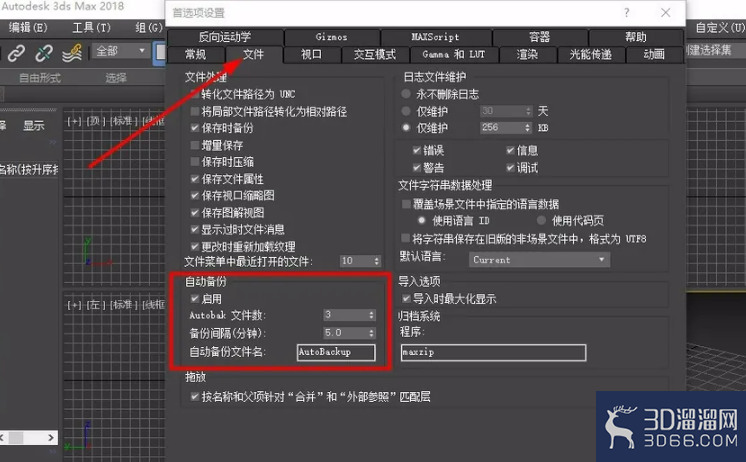Viewport: 746px width, 462px height.
Task: Adjust the 256 KB log size spinner
Action: [527, 128]
